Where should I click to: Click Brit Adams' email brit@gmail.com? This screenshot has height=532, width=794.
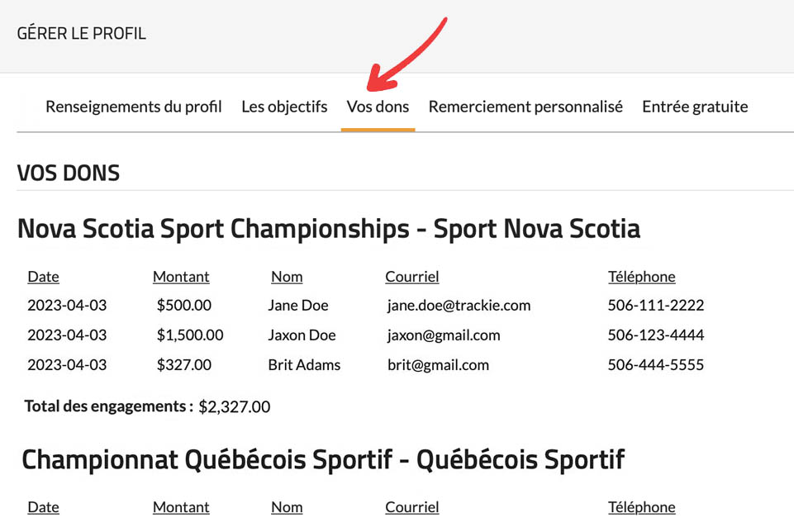(x=438, y=365)
